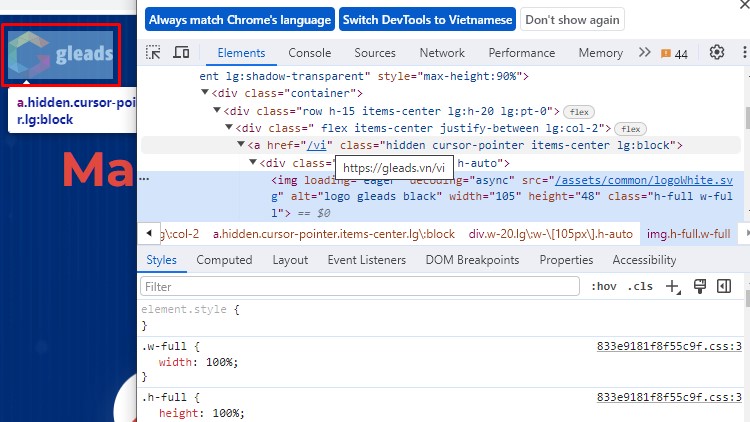750x422 pixels.
Task: Click the .w-full selector text
Action: tap(165, 346)
